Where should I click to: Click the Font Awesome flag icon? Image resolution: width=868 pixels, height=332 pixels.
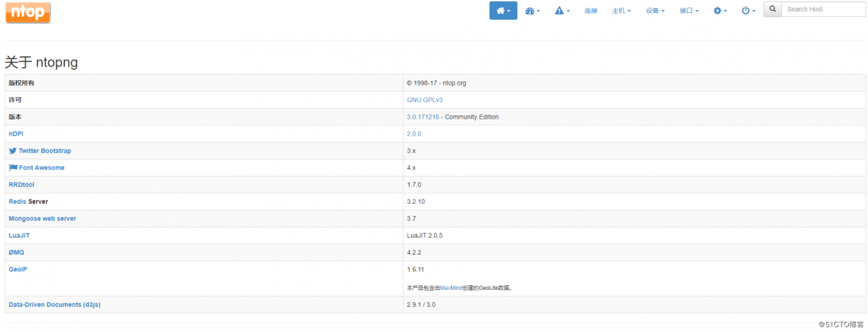(13, 168)
